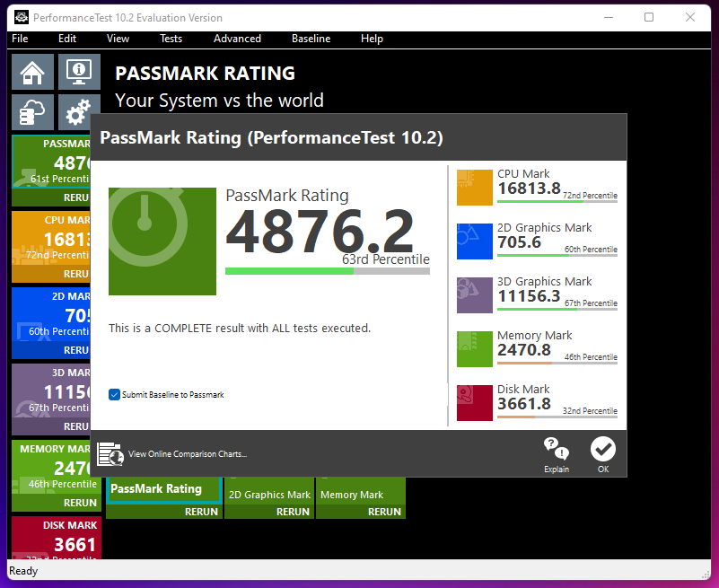
Task: Click the Memory Mark RAM icon
Action: pos(474,349)
